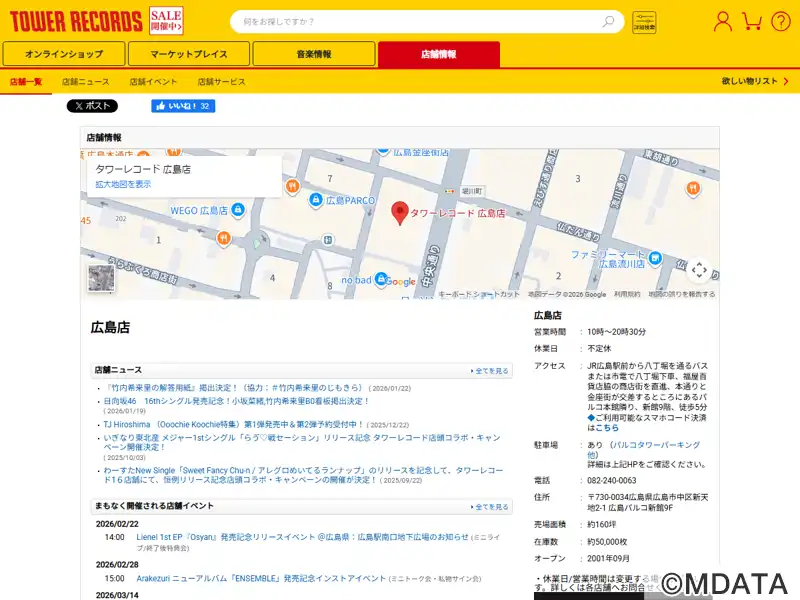Switch to the オンラインショップ tab
The height and width of the screenshot is (600, 800).
point(64,54)
